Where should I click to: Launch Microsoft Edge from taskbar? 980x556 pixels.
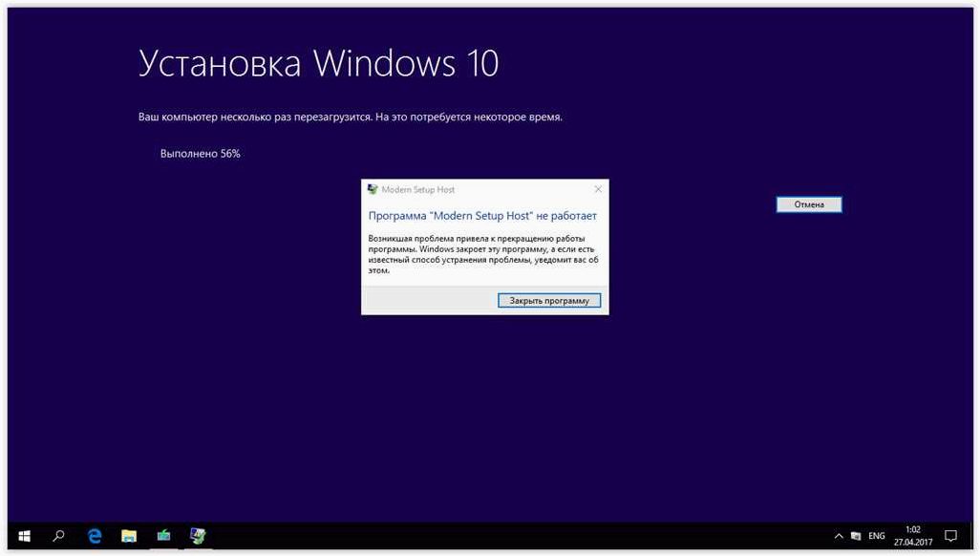(95, 536)
